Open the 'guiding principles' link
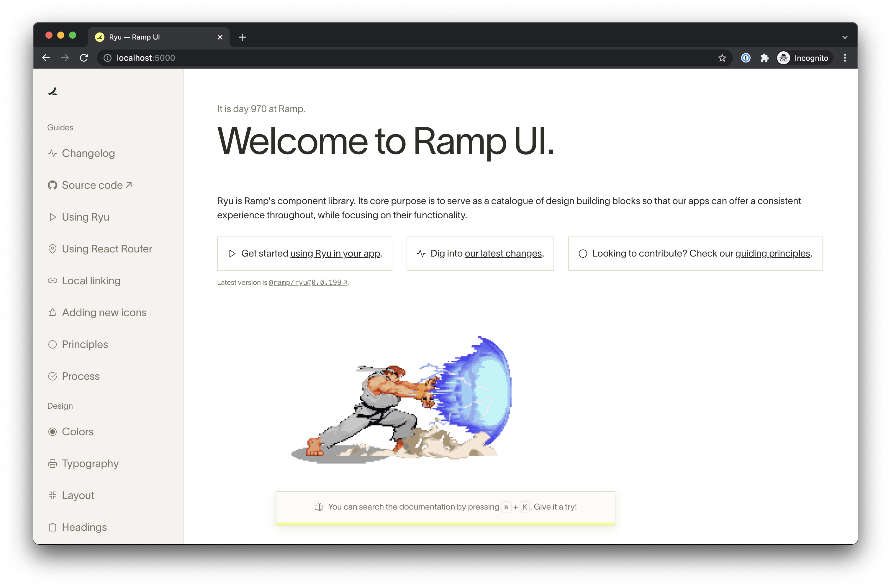The width and height of the screenshot is (891, 588). (772, 254)
